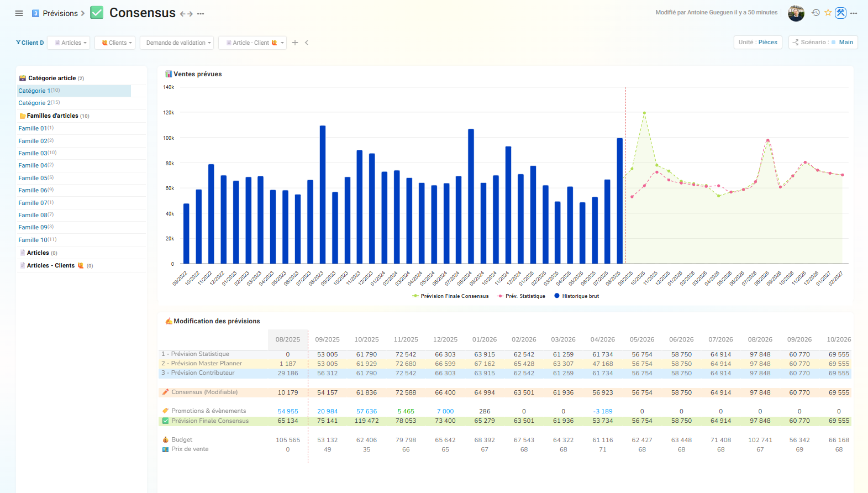The image size is (868, 493).
Task: Collapse the filter bar with the chevron
Action: [x=307, y=43]
